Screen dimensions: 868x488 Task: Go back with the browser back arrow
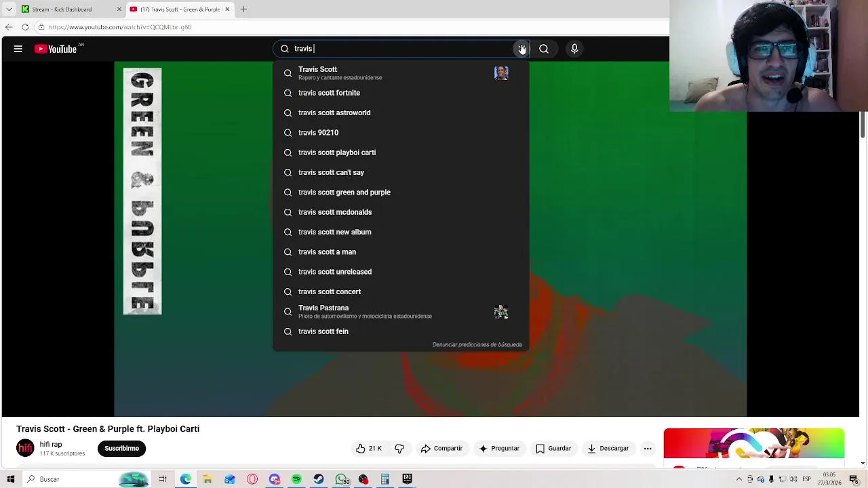click(x=9, y=27)
